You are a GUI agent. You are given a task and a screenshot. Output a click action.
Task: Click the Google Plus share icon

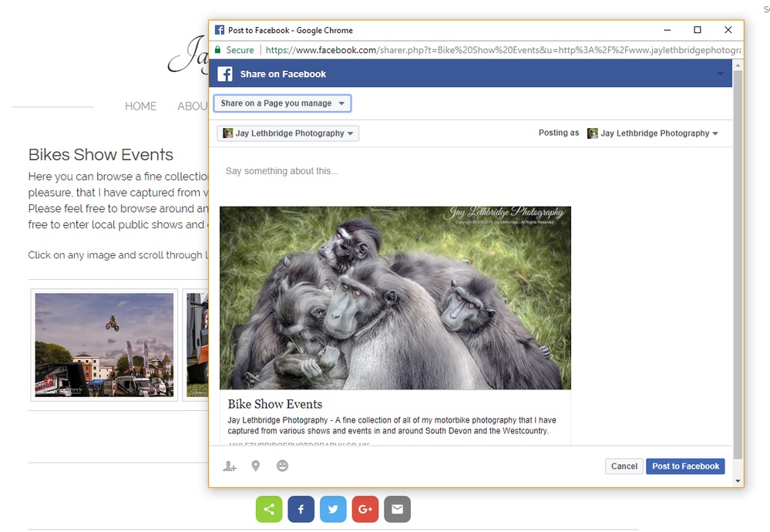pos(365,509)
